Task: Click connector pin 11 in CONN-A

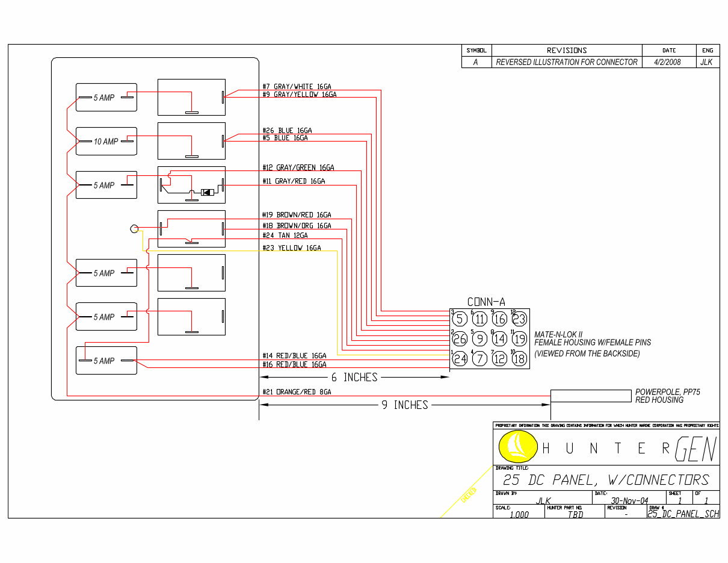Action: 480,319
